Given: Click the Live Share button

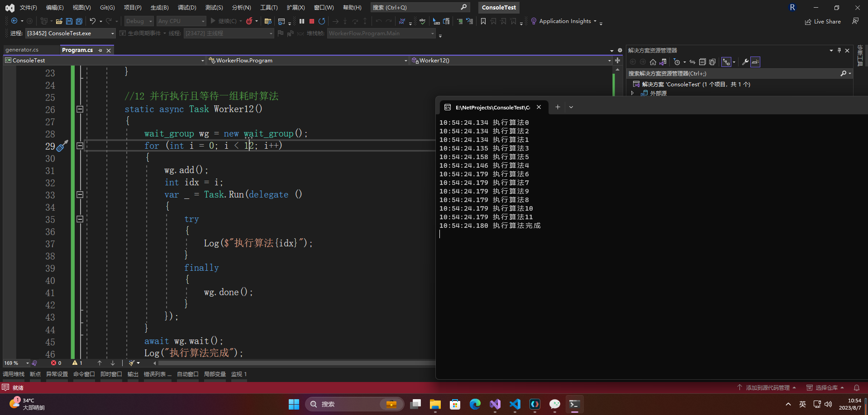Looking at the screenshot, I should click(823, 22).
